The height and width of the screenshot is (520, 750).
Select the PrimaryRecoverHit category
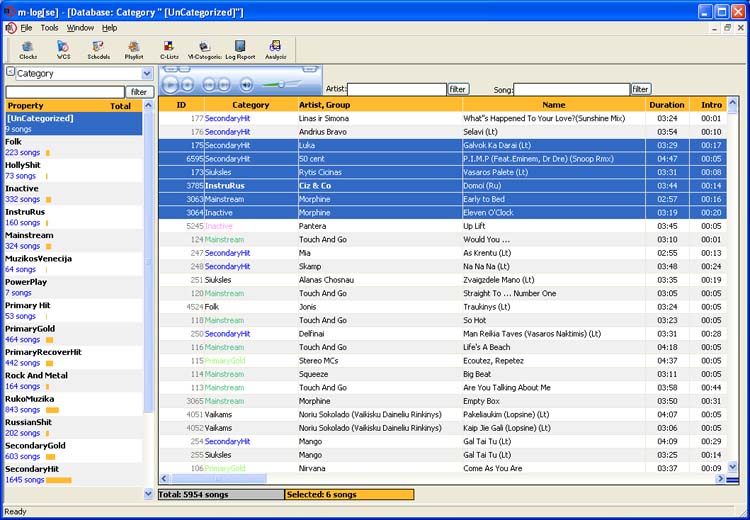(x=74, y=357)
